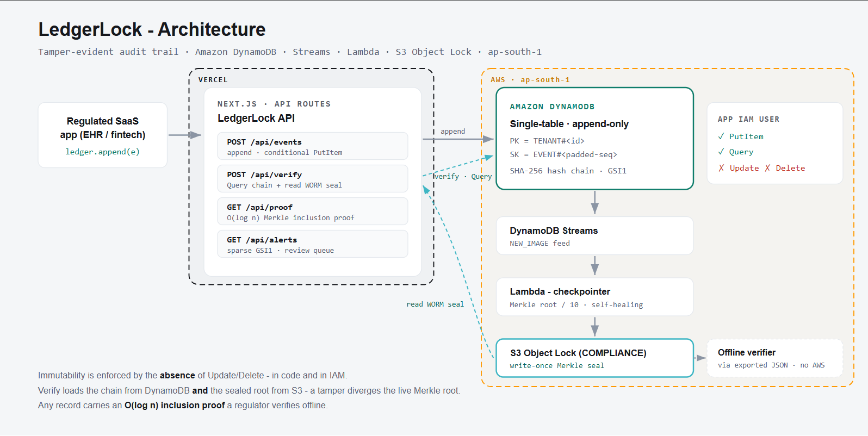Select the POST /api/verify route card
The height and width of the screenshot is (436, 868).
(x=313, y=179)
